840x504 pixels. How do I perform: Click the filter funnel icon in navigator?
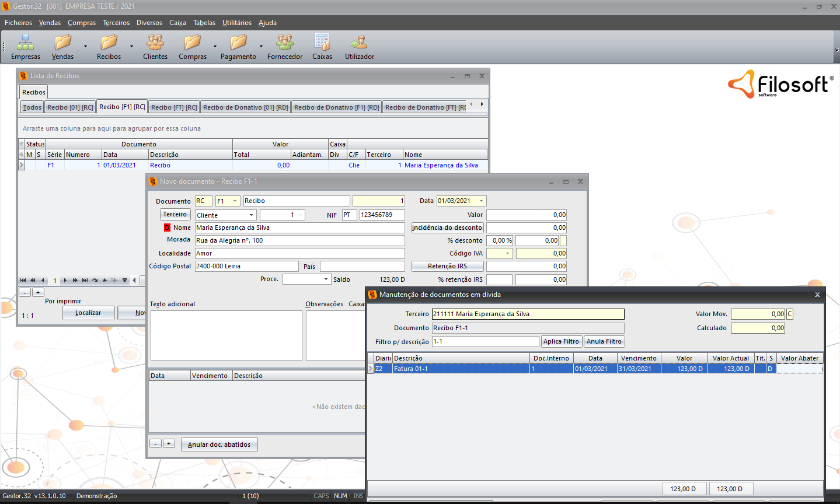point(124,281)
